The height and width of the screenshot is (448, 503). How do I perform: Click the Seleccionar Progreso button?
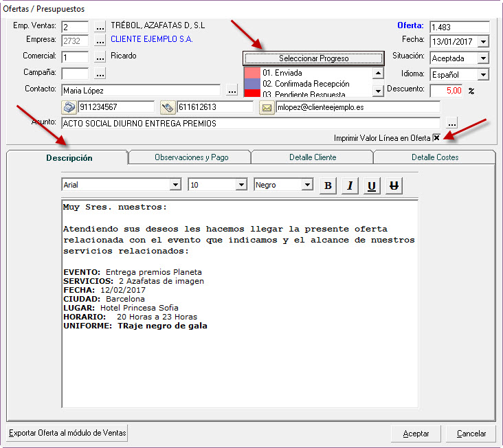pos(313,58)
